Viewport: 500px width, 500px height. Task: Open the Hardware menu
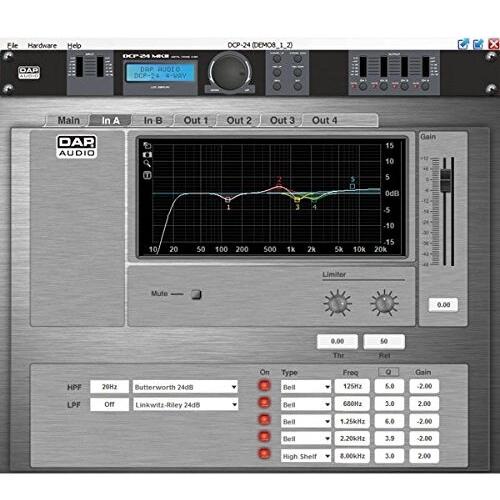click(x=42, y=45)
